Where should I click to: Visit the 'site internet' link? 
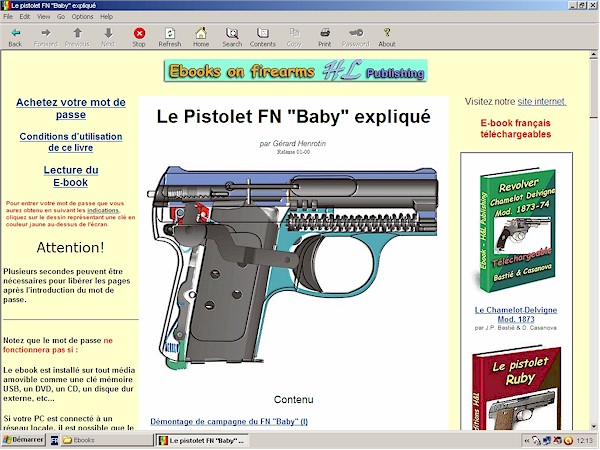pos(542,101)
